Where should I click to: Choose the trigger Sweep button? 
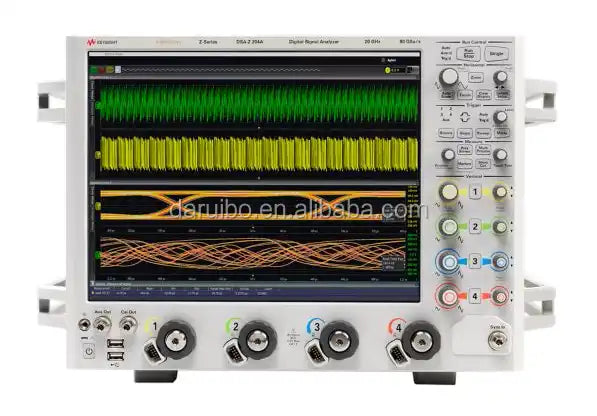click(483, 133)
